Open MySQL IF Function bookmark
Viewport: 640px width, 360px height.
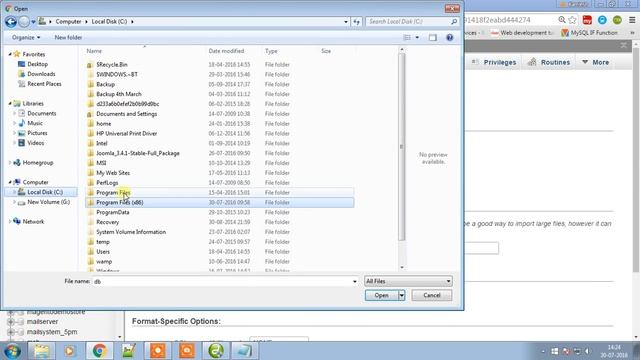point(589,33)
